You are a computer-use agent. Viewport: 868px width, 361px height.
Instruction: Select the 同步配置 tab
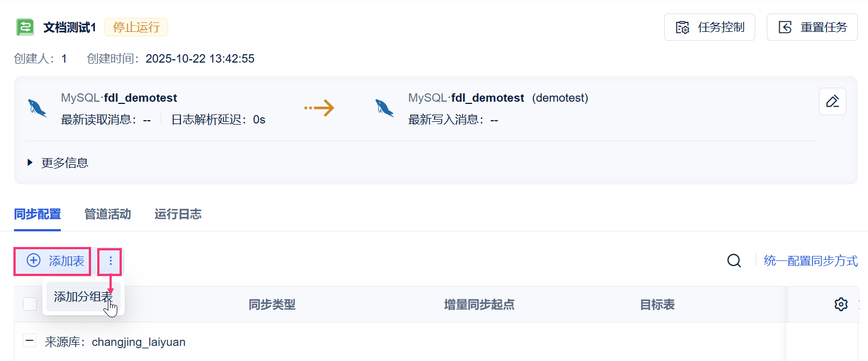[x=37, y=214]
